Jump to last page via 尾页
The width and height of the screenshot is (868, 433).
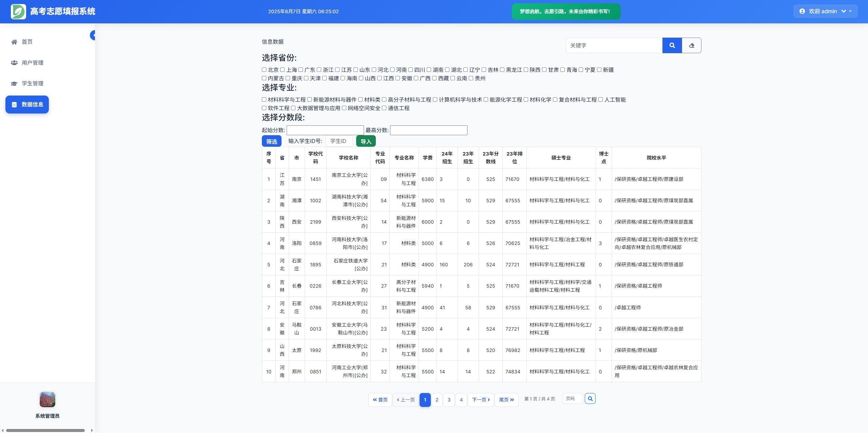click(506, 400)
